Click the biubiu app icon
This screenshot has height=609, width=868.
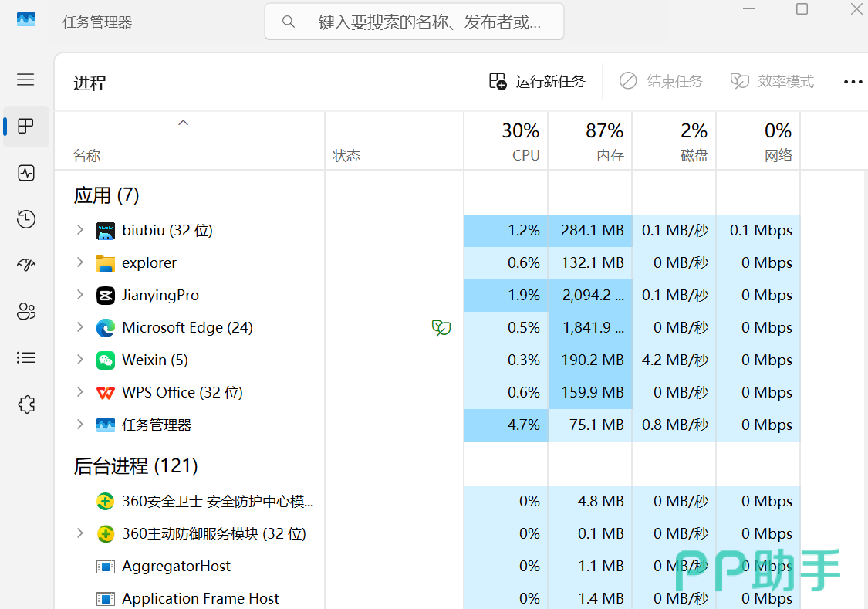(x=105, y=231)
